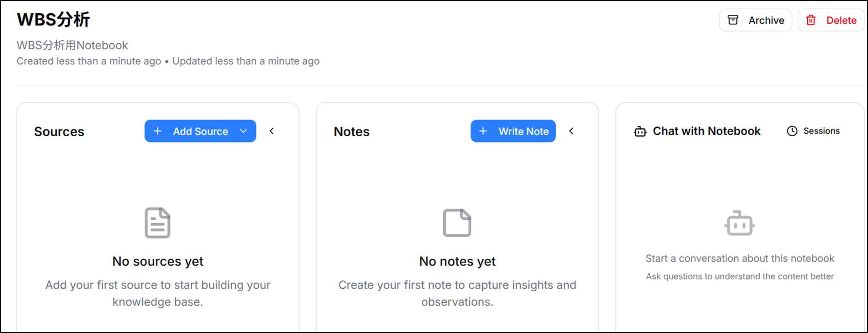Screen dimensions: 868x333
Task: Click the empty notes page icon
Action: (457, 223)
